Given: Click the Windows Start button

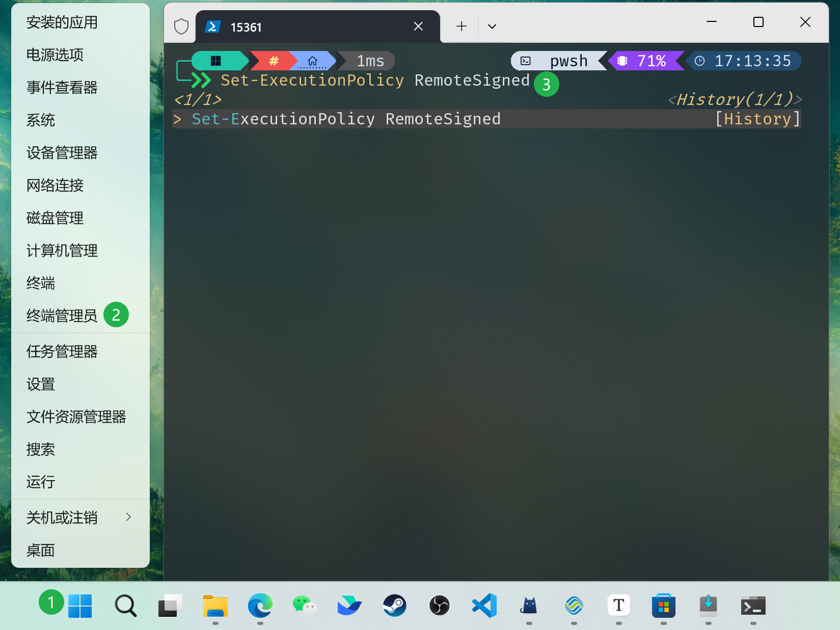Looking at the screenshot, I should pyautogui.click(x=80, y=606).
